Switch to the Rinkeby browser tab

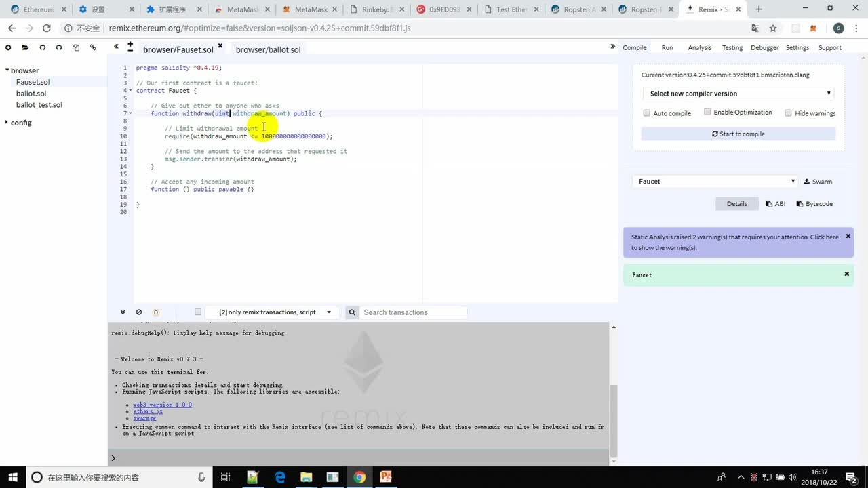376,9
